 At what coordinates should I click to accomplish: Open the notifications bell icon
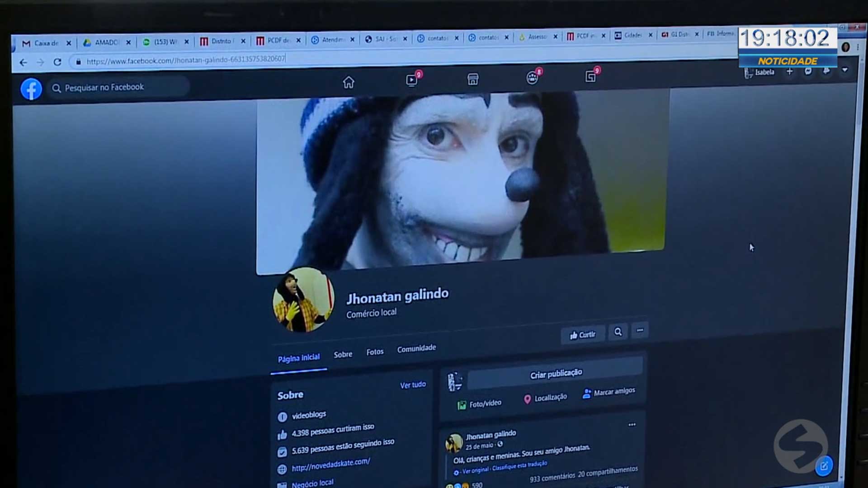coord(826,70)
